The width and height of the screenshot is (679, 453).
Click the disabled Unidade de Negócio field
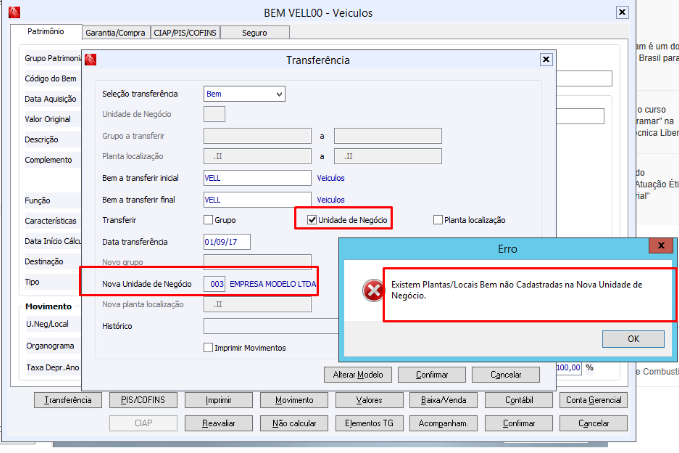coord(214,114)
